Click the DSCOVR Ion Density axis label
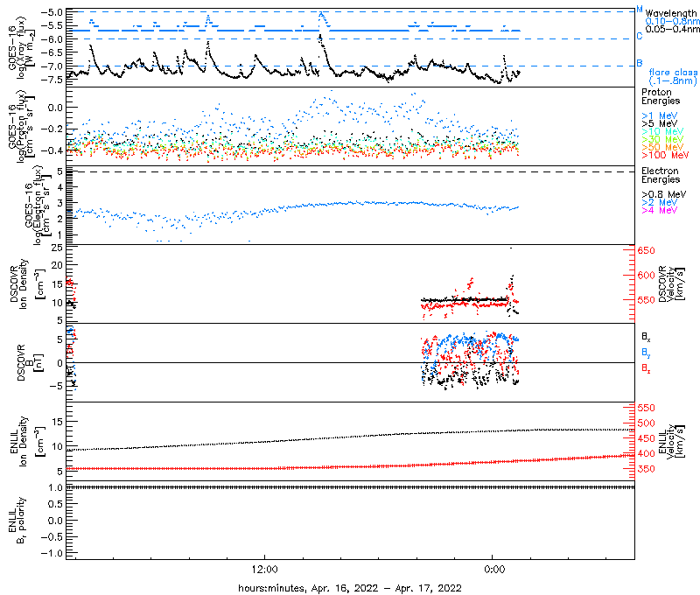The height and width of the screenshot is (595, 700). [x=26, y=284]
